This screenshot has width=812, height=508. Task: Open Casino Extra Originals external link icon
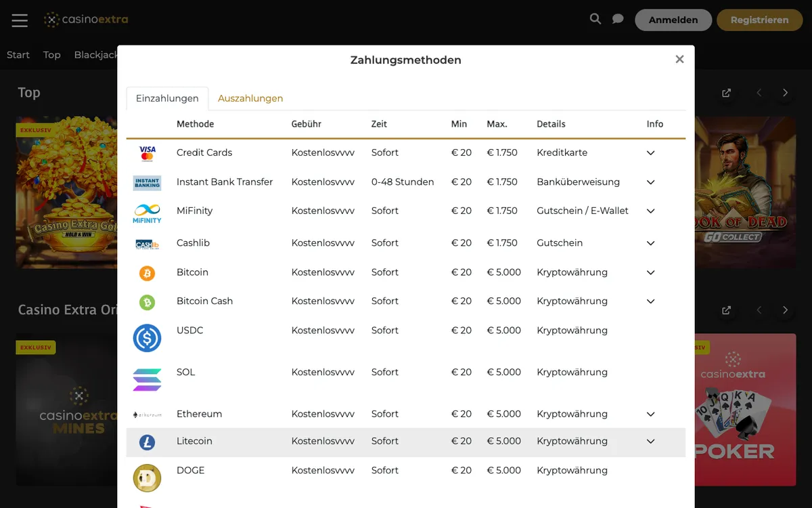tap(726, 310)
